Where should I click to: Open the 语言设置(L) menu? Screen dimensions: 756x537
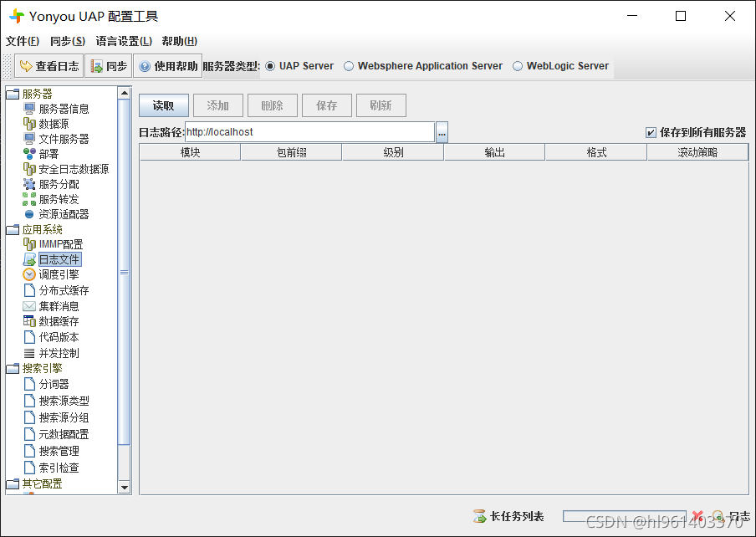click(x=124, y=41)
